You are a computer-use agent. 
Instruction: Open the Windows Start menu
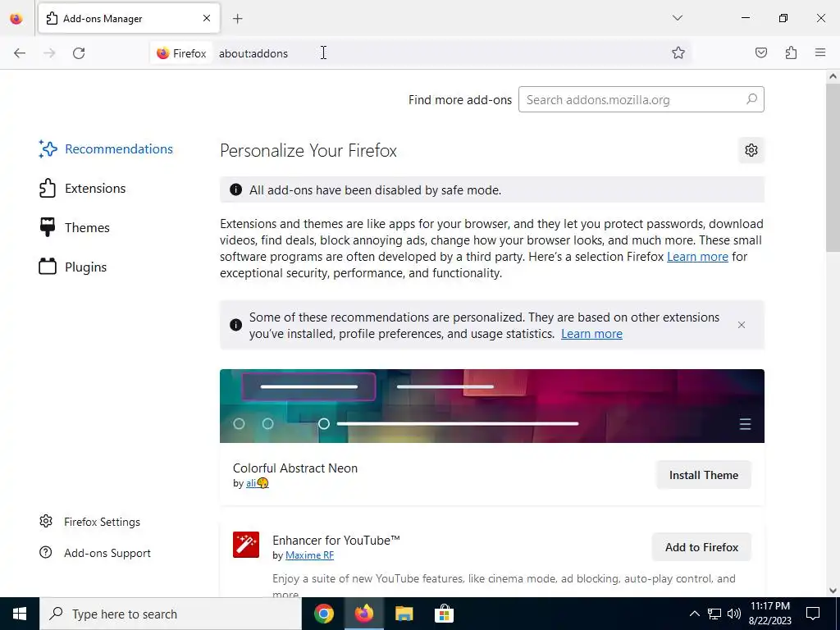(x=20, y=614)
